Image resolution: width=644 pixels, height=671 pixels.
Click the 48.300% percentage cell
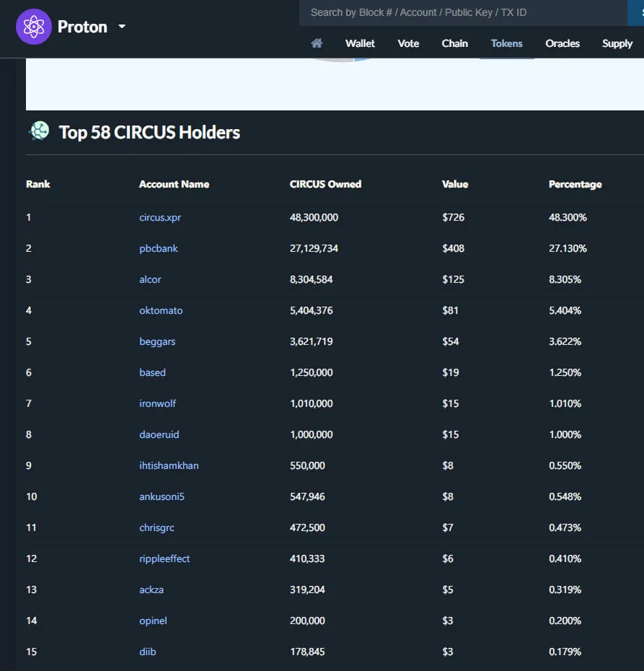click(568, 217)
